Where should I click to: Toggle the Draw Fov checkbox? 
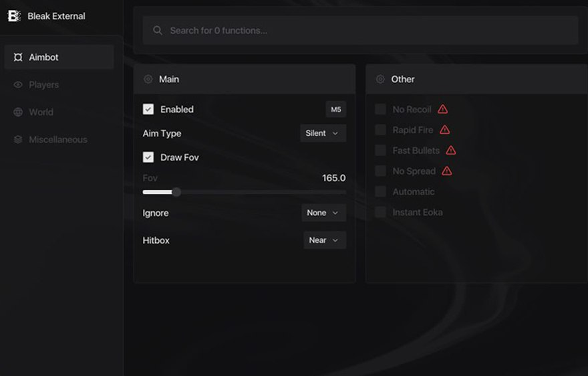[148, 158]
